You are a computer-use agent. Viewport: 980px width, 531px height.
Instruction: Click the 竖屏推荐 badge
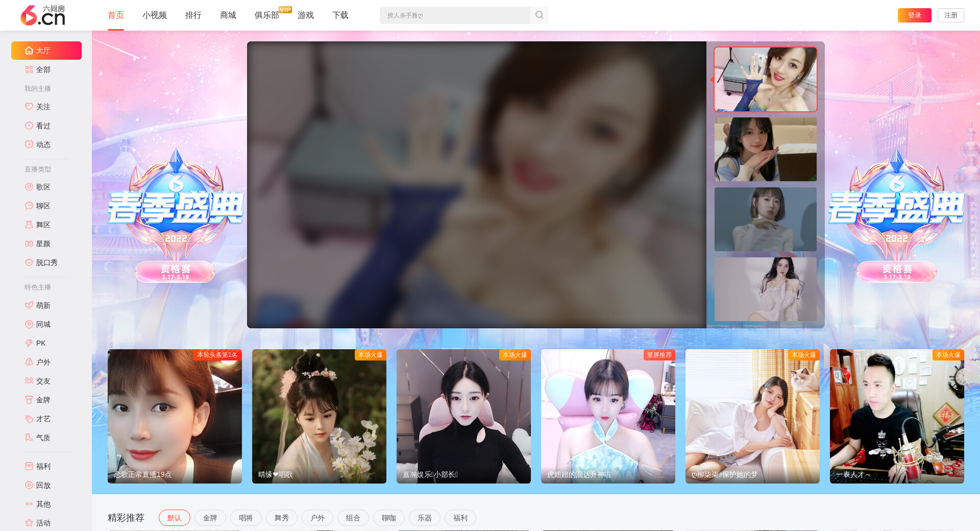point(659,355)
